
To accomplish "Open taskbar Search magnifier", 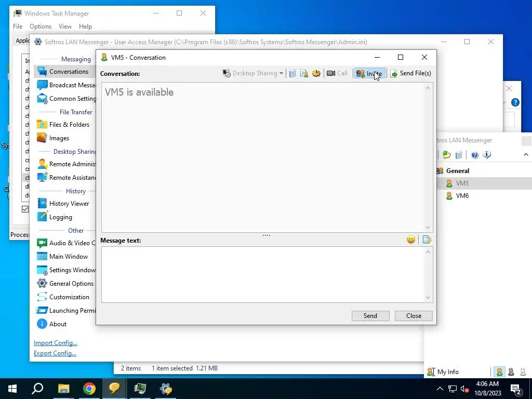I will [x=37, y=389].
